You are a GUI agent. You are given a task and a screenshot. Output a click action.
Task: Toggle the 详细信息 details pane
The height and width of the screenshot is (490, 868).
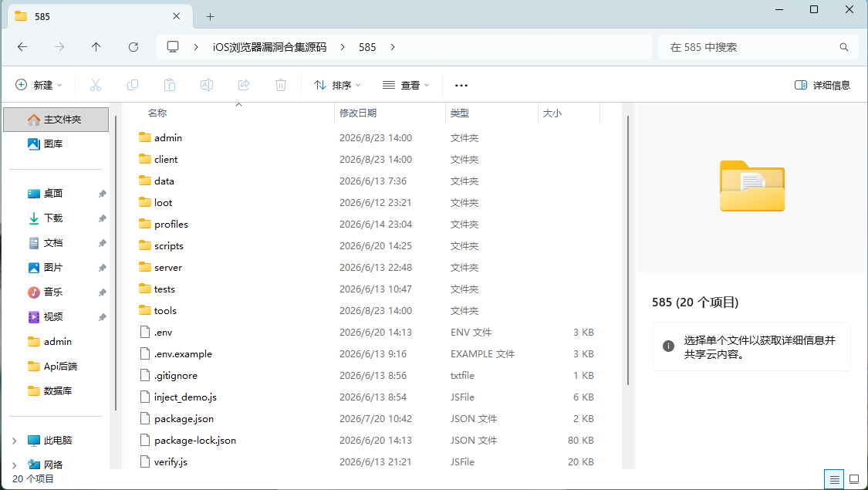coord(822,85)
